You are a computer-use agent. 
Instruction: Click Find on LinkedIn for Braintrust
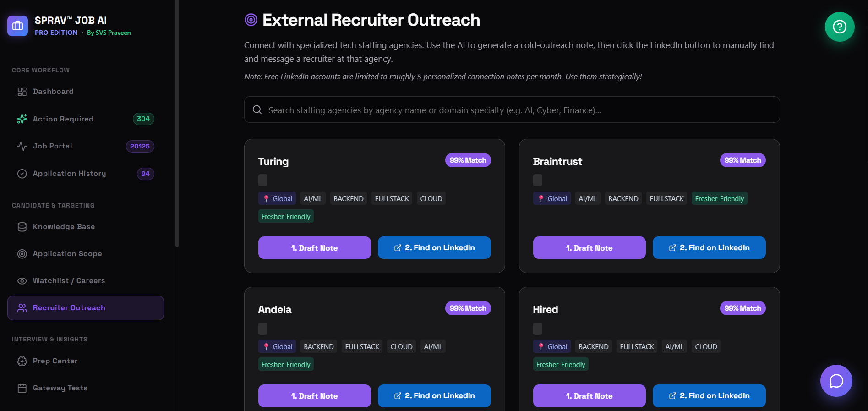pos(709,248)
